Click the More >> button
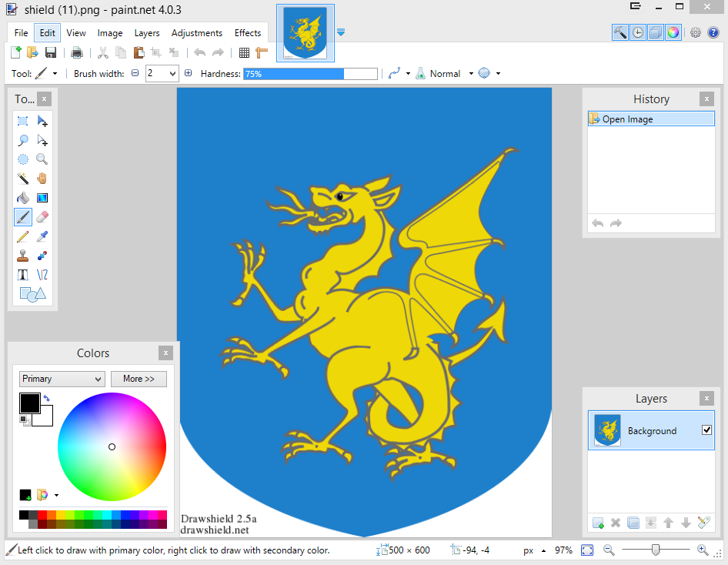The height and width of the screenshot is (565, 728). pos(139,379)
